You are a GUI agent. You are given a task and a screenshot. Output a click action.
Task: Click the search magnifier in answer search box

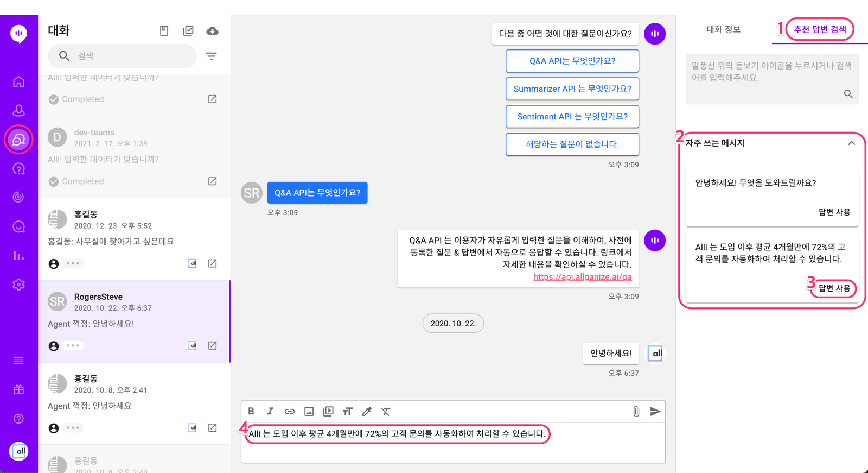[x=848, y=94]
